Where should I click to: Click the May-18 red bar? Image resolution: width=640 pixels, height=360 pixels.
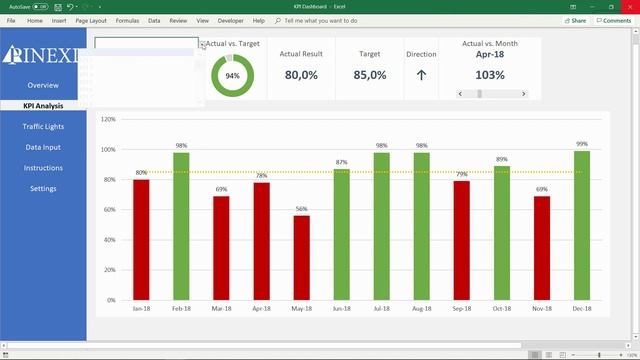click(x=302, y=258)
